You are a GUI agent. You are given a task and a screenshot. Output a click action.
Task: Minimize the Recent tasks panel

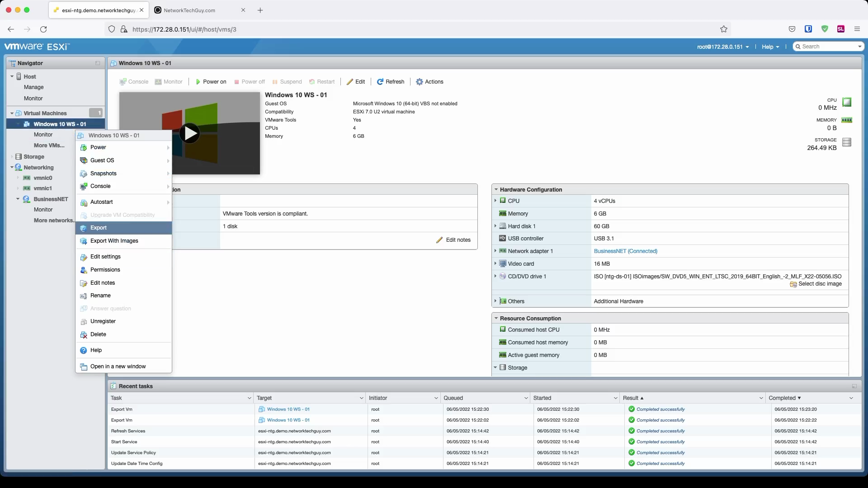[x=854, y=386]
